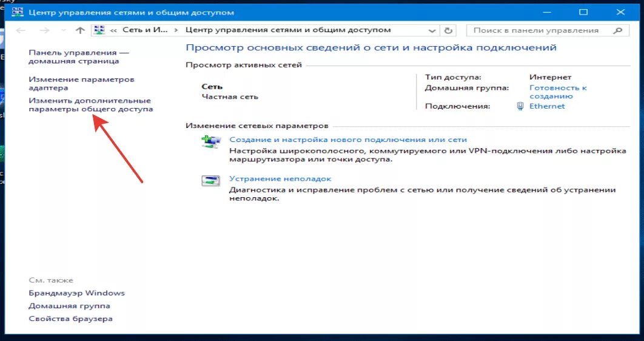Click the 'Тип доступа:' label
The image size is (644, 341).
click(453, 77)
